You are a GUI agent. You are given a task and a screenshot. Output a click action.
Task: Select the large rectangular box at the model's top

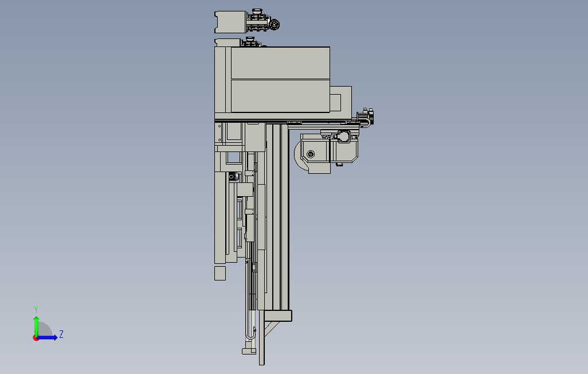280,80
